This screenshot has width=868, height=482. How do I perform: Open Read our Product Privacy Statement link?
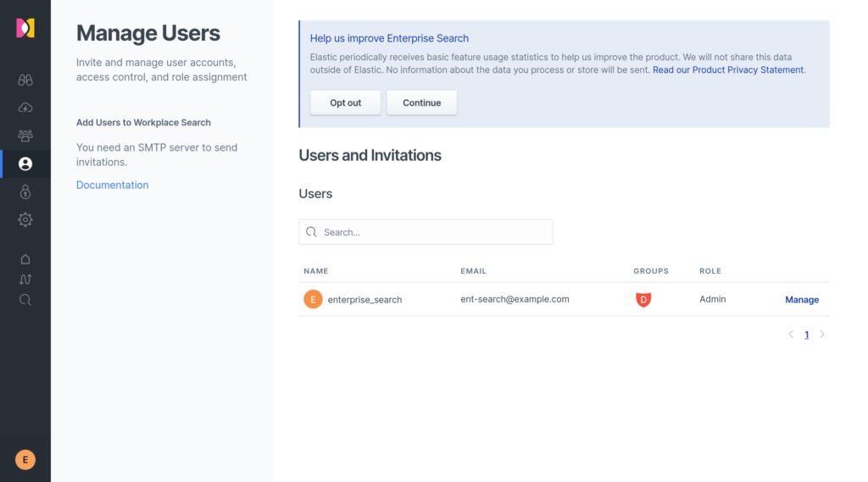(728, 70)
